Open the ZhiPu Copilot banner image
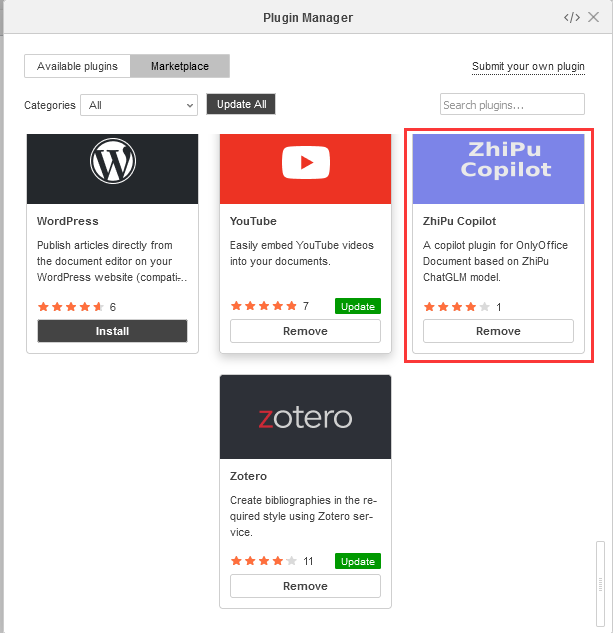 click(498, 169)
